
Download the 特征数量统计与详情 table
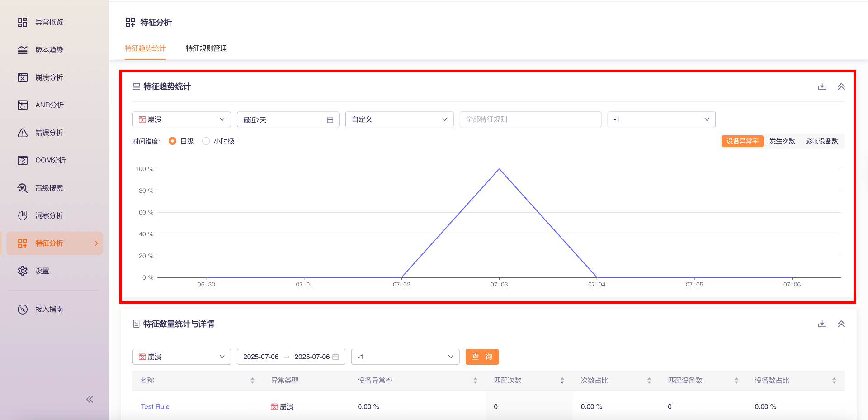[x=822, y=324]
